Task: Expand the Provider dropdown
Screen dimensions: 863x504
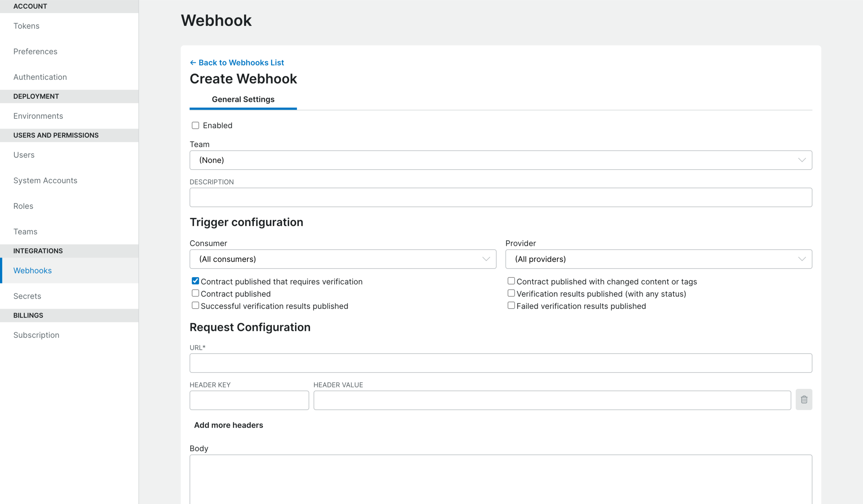Action: (x=659, y=259)
